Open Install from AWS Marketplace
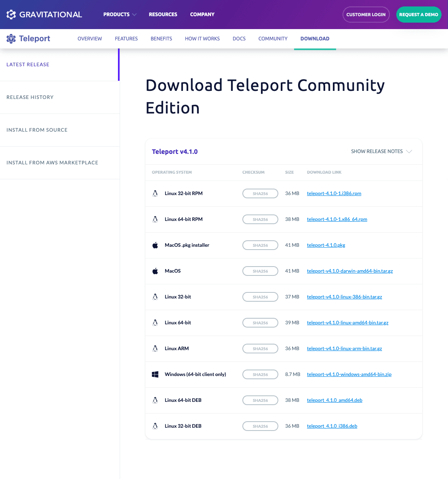The width and height of the screenshot is (448, 479). tap(52, 163)
